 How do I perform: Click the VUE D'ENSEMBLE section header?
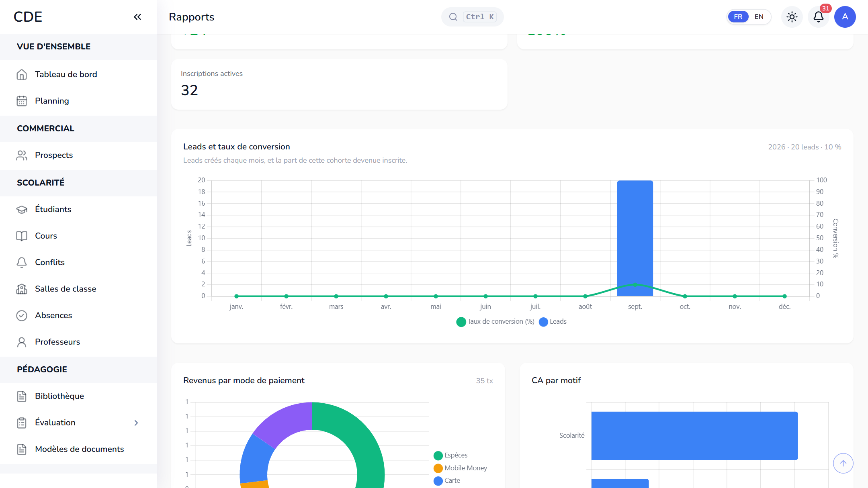coord(54,47)
